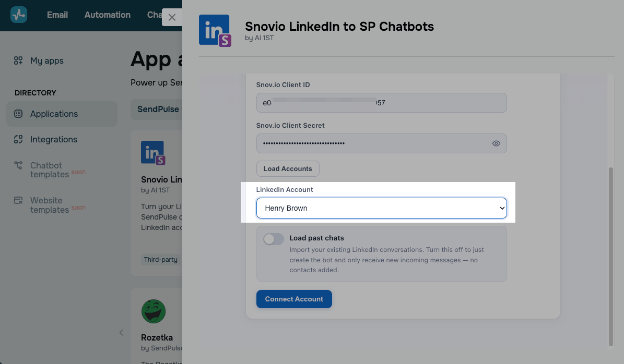Click the My apps grid icon
Viewport: 624px width, 364px height.
pyautogui.click(x=18, y=60)
